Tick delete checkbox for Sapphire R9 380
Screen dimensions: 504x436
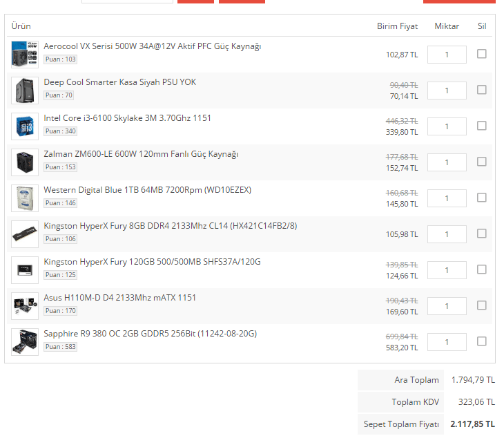[481, 341]
